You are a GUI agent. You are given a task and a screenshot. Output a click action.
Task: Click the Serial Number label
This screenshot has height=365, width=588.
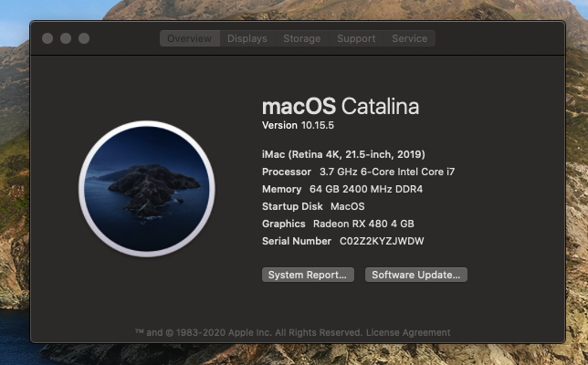coord(297,241)
